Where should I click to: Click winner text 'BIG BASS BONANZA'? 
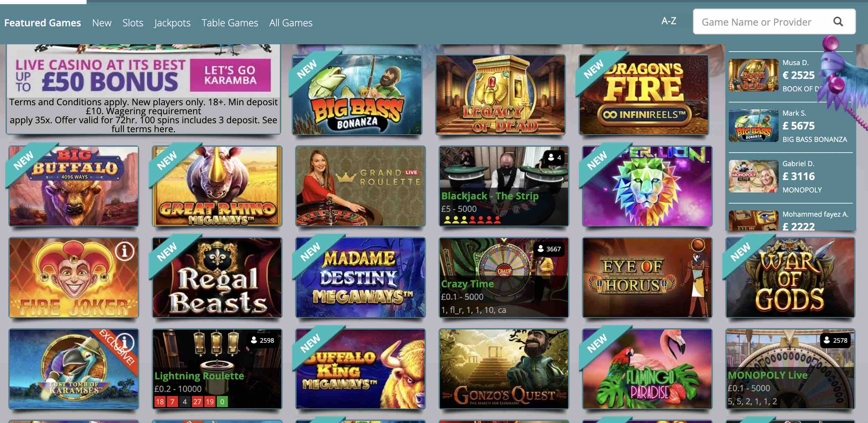click(815, 139)
